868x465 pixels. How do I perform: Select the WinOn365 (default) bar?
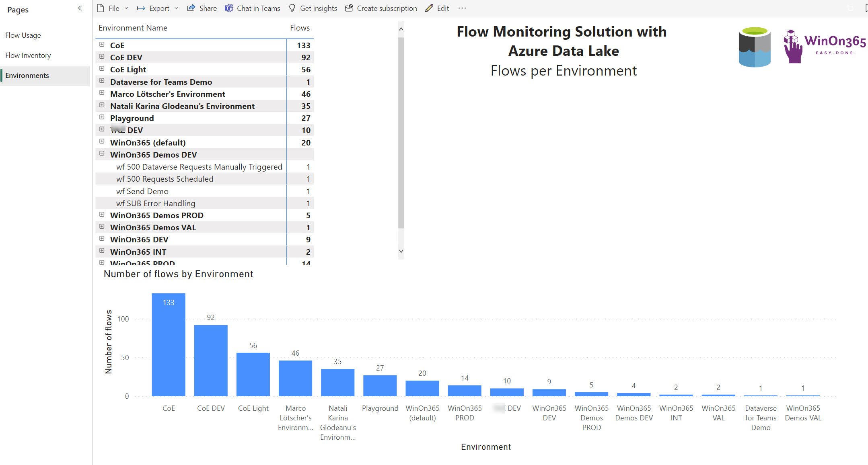coord(422,388)
